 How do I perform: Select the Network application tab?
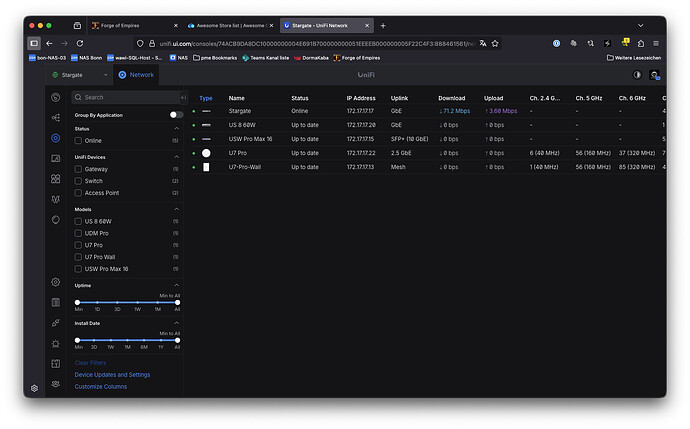pos(136,75)
